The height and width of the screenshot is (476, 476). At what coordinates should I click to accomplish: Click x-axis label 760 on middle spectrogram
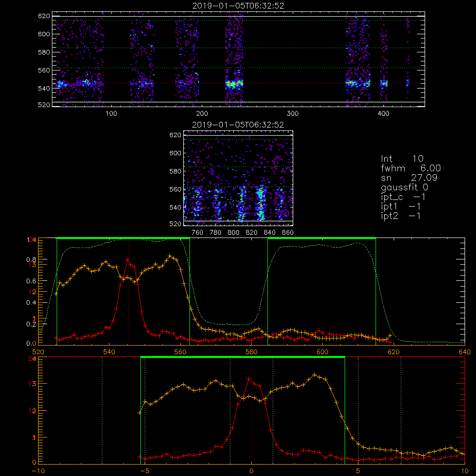pyautogui.click(x=198, y=233)
